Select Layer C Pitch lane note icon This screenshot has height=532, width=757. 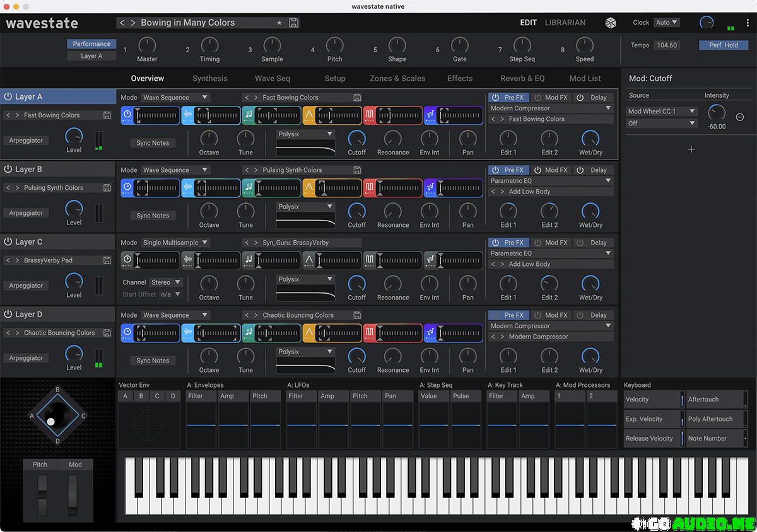tap(249, 260)
